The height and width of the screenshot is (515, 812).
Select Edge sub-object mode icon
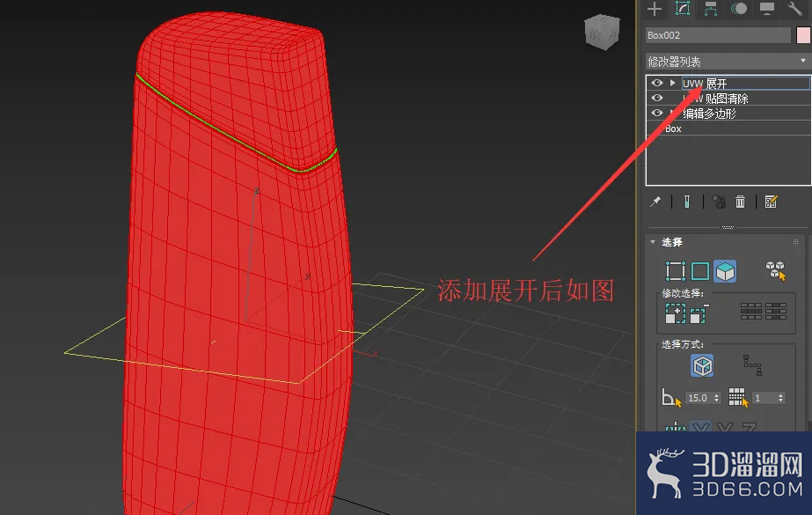click(x=700, y=271)
